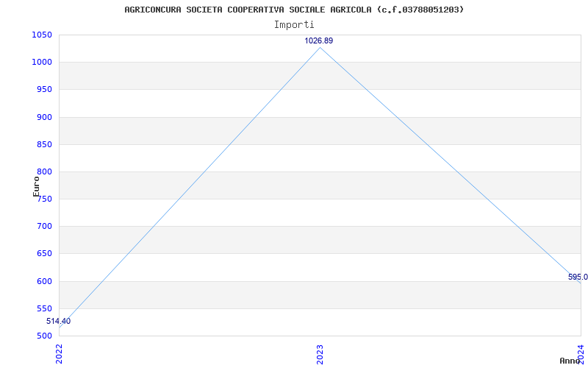This screenshot has height=368, width=588.
Task: Click the 600 y-axis tick
Action: (44, 281)
